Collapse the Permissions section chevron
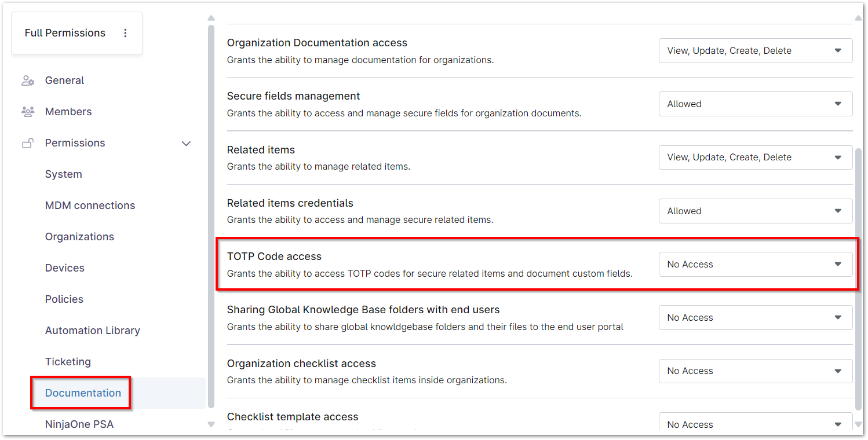This screenshot has width=868, height=440. click(186, 143)
